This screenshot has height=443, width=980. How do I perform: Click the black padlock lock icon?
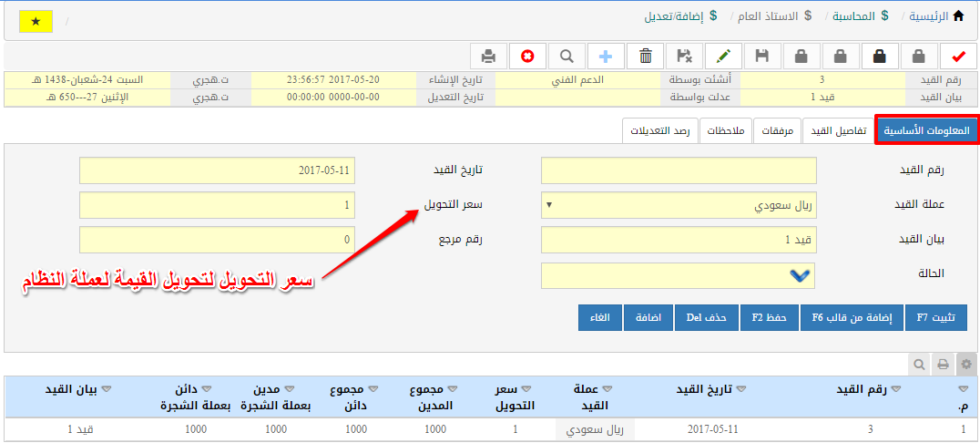click(879, 57)
